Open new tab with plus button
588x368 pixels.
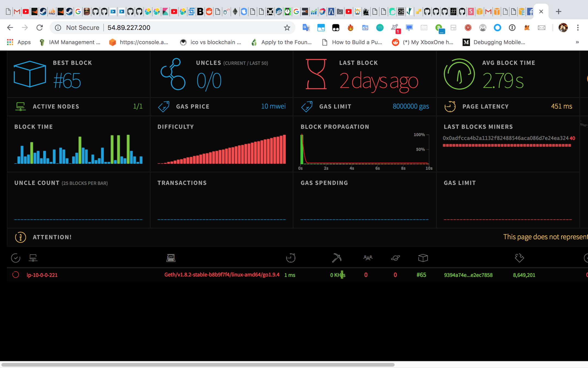pyautogui.click(x=558, y=11)
